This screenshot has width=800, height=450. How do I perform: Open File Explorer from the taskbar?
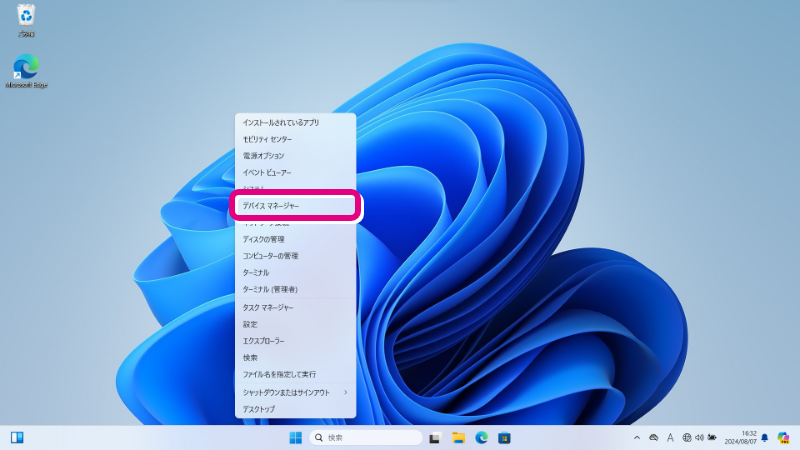[x=458, y=438]
